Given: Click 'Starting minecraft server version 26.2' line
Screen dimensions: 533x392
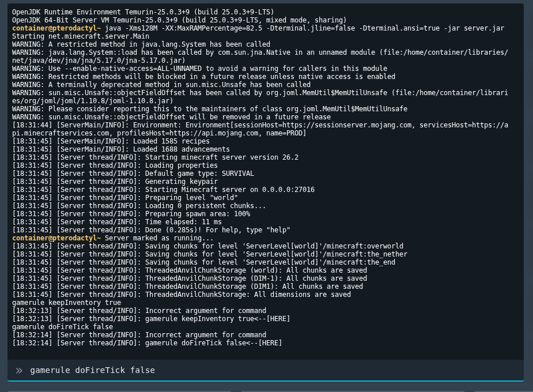Looking at the screenshot, I should (x=156, y=157).
